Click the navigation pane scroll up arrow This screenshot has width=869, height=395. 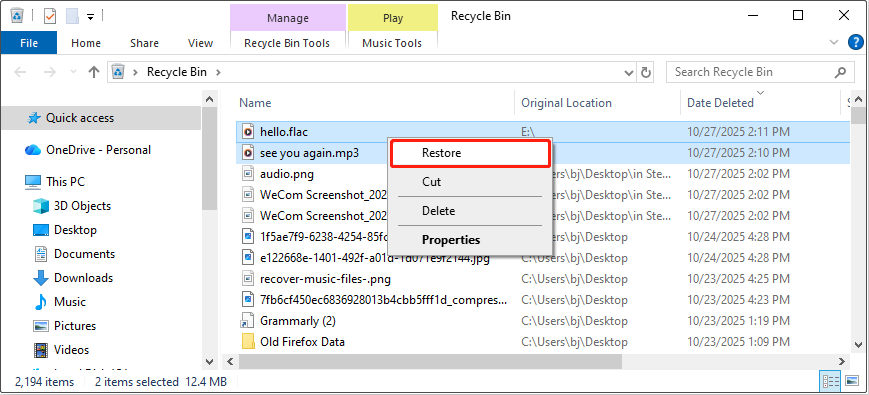(209, 100)
